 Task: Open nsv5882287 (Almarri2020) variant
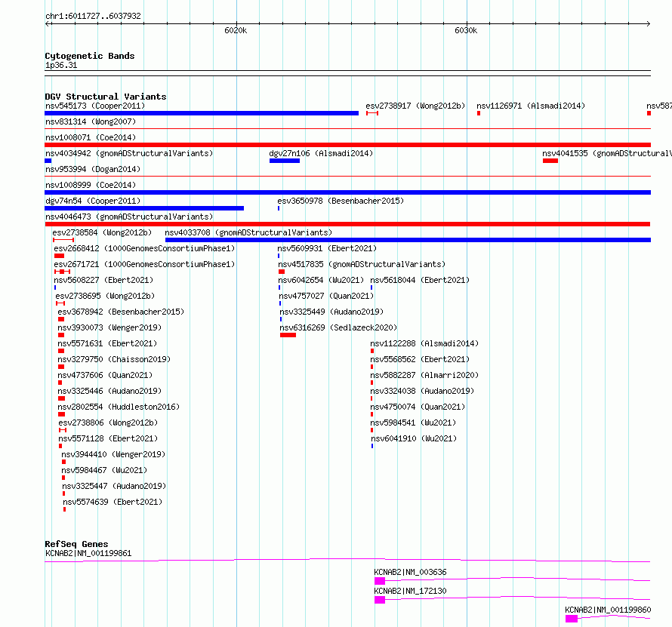pyautogui.click(x=424, y=375)
